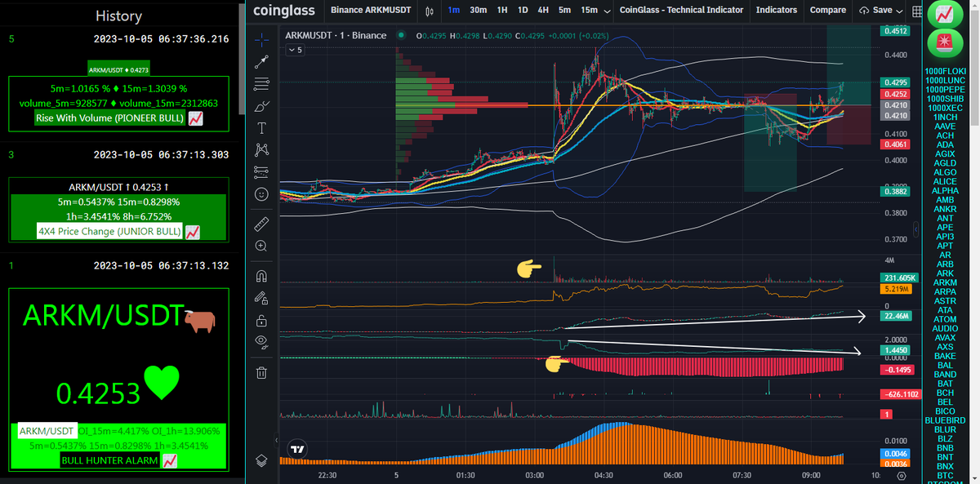Select ARKM in the coin list
The width and height of the screenshot is (980, 484).
[x=945, y=282]
